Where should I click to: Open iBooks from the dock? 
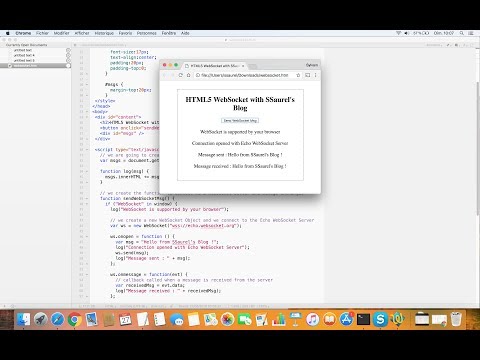click(329, 319)
